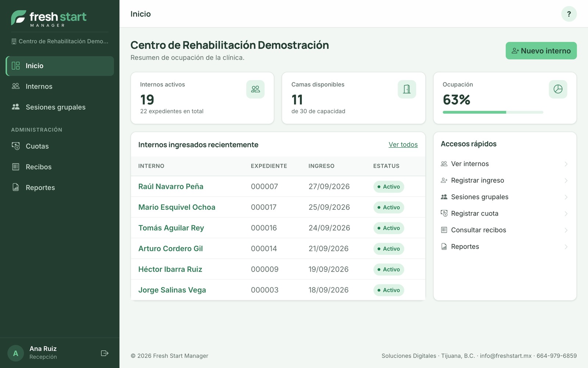
Task: Click the building icon next to clinic name
Action: (x=14, y=41)
